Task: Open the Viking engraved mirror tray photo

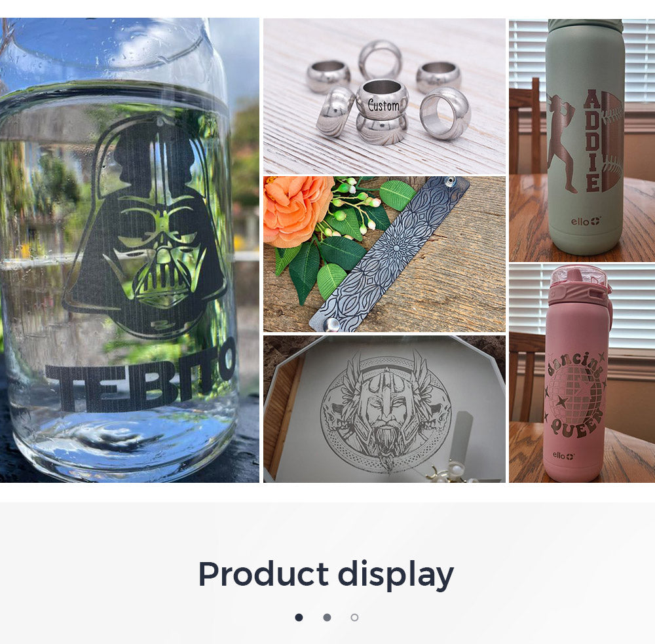Action: 384,409
